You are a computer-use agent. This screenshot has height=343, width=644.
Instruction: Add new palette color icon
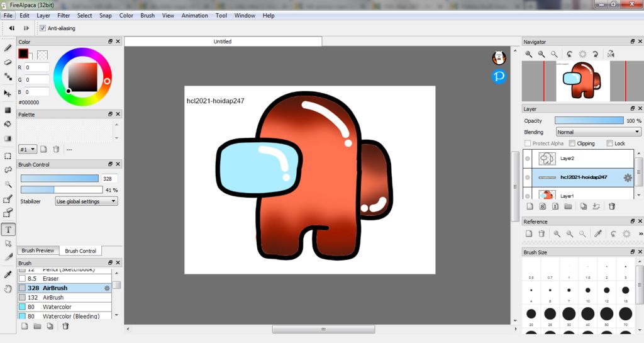[43, 150]
